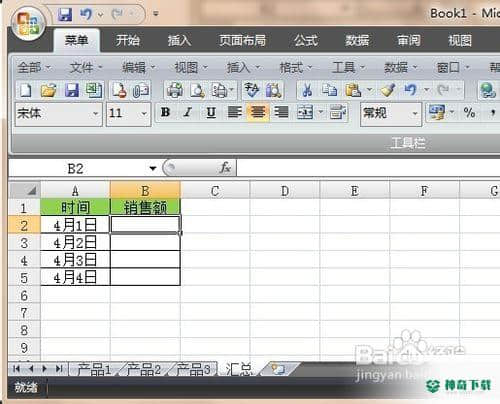Switch to the 页面布局 ribbon tab
500x404 pixels.
tap(242, 41)
